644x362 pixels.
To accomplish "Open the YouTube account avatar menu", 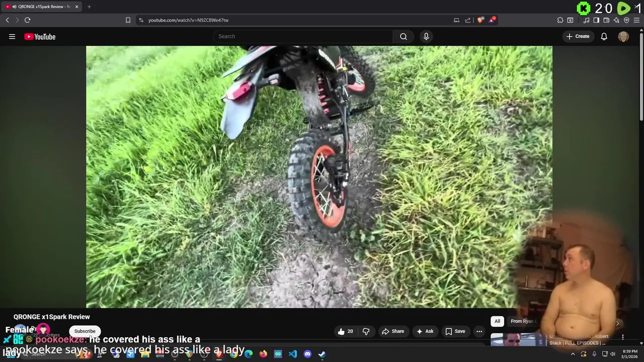I will 623,37.
